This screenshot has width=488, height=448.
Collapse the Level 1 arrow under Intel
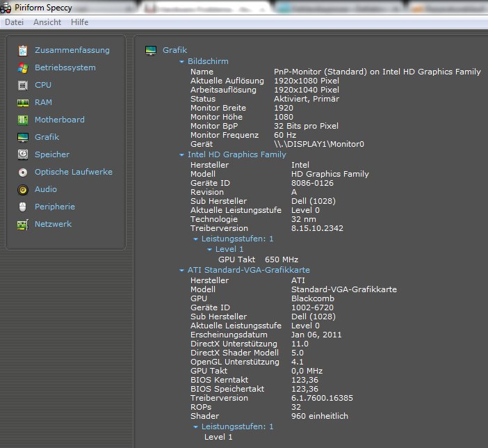[x=209, y=250]
